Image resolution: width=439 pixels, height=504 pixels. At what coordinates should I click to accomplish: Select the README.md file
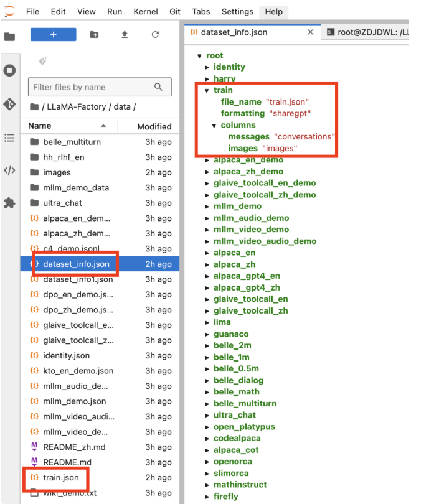(100, 462)
